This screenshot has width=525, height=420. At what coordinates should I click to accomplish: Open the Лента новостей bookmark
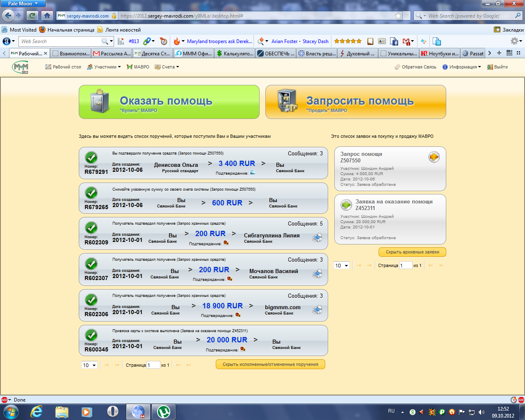tap(119, 30)
